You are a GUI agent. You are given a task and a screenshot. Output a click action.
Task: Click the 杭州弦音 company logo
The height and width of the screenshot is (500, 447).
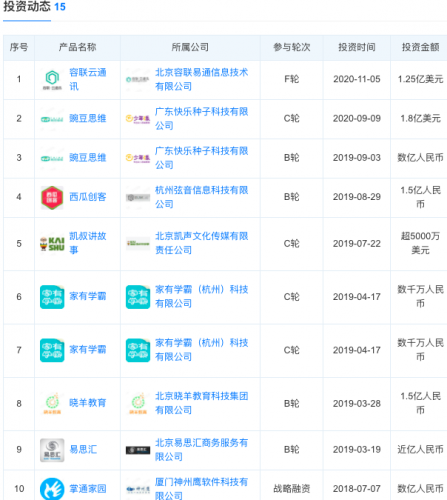tap(138, 198)
